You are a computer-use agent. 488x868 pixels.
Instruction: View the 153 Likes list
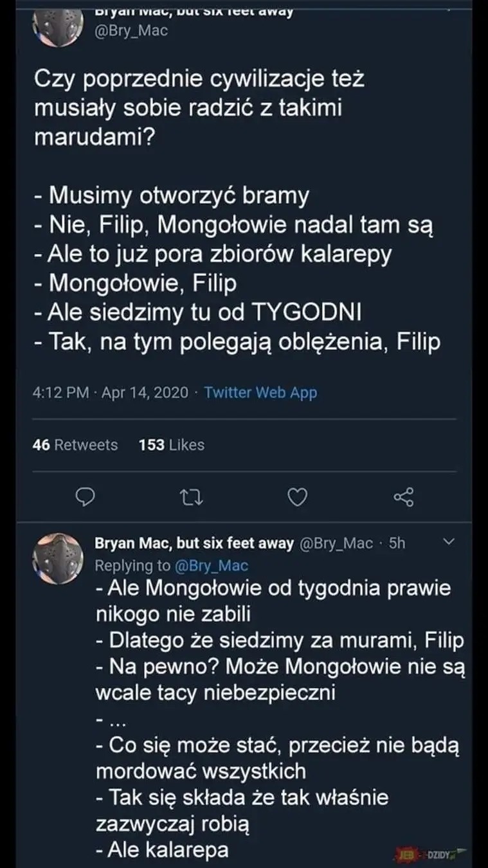coord(171,444)
